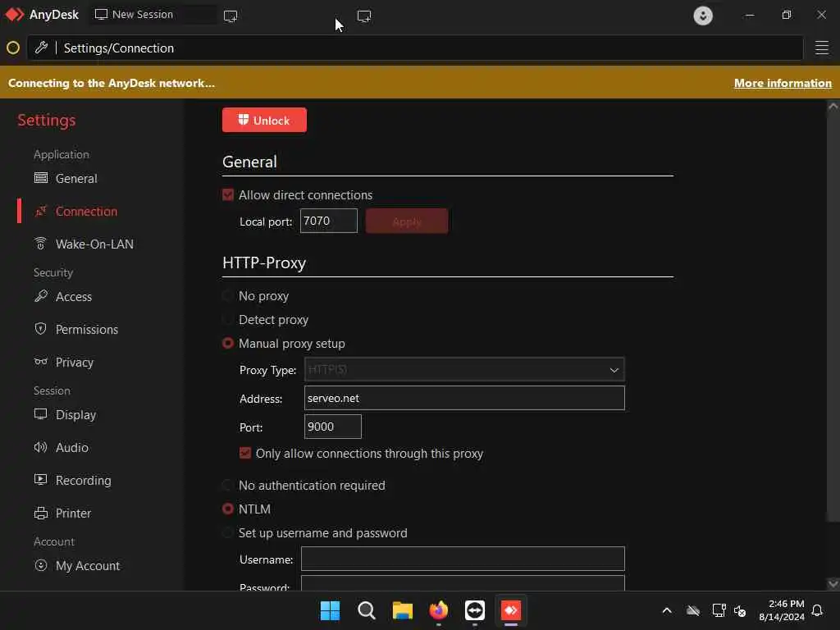The image size is (840, 630).
Task: Toggle Allow direct connections checkbox
Action: pos(228,195)
